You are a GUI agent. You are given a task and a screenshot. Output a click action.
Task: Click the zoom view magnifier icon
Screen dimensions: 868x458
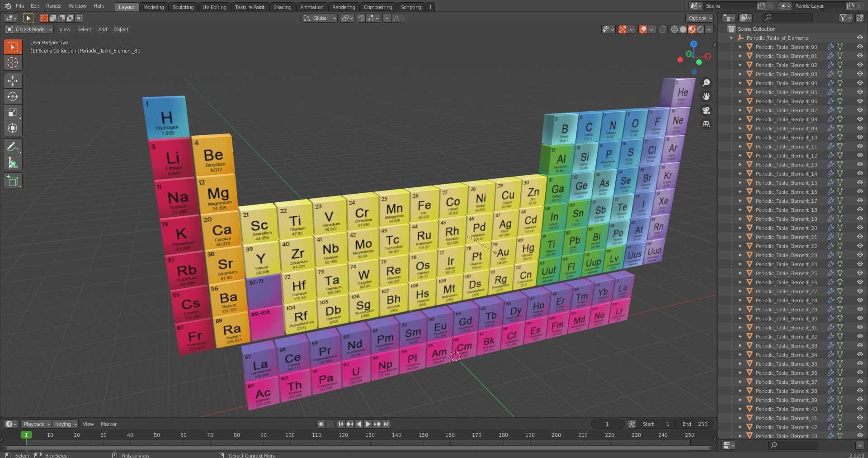[x=706, y=83]
